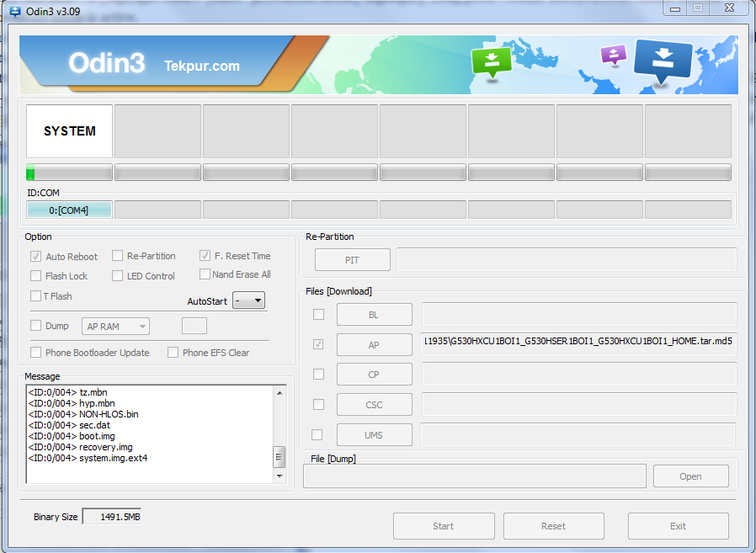Click the File Dump path field

pos(475,476)
